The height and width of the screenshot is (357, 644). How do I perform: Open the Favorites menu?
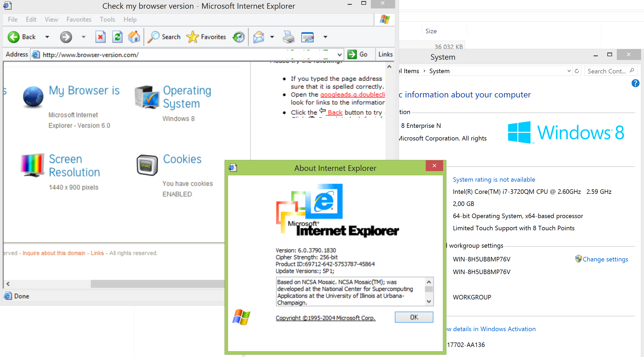click(x=79, y=20)
